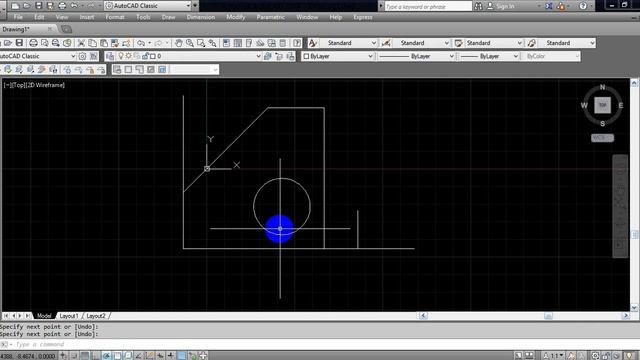Click the Workspace Settings gear icon
The width and height of the screenshot is (640, 360).
click(82, 56)
